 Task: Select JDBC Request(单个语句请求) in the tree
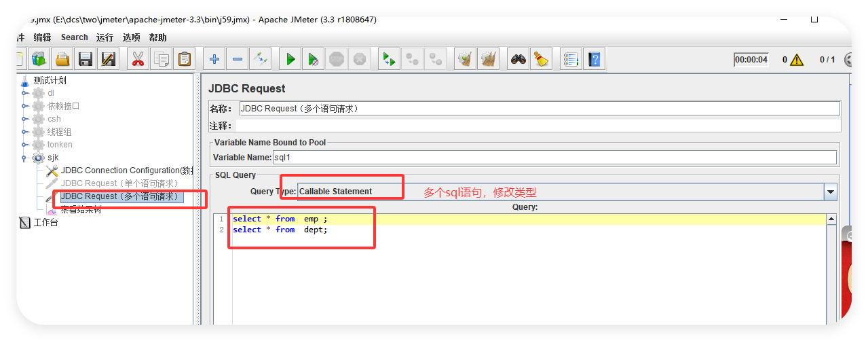click(x=120, y=183)
